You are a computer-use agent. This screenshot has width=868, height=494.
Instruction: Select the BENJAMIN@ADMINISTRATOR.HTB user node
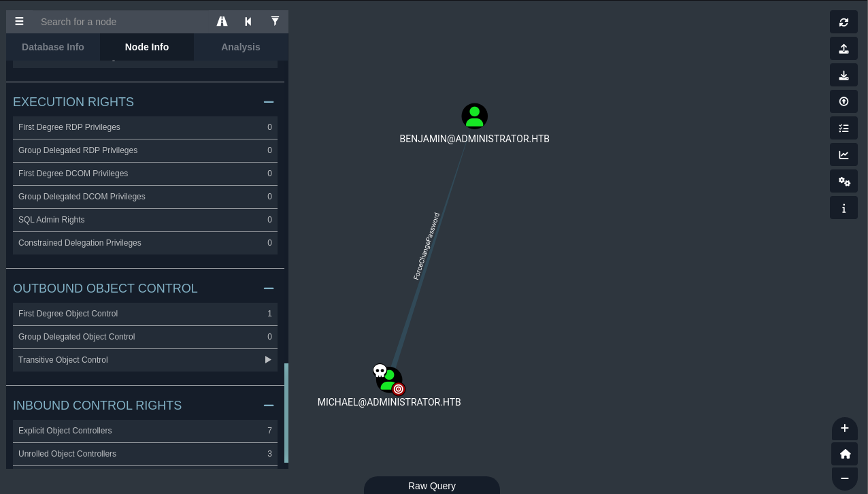(x=474, y=116)
